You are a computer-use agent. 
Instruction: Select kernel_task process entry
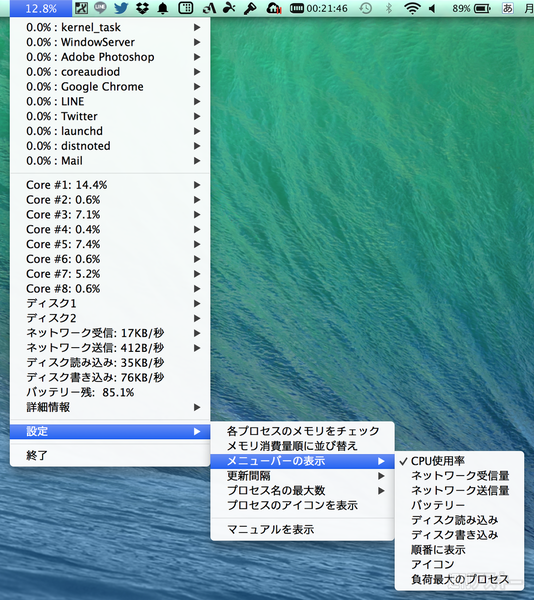tap(110, 27)
